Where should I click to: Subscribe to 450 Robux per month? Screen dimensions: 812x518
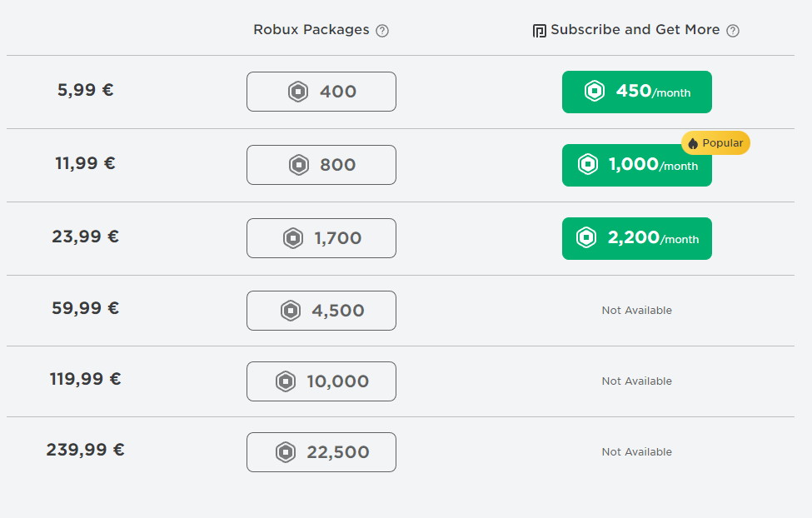(x=637, y=92)
